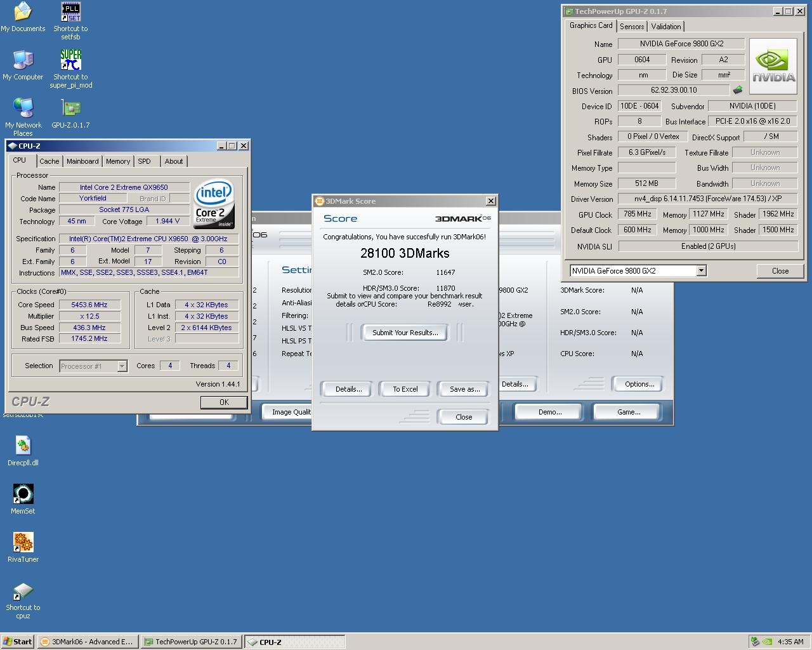Expand GeForce 9800 GX2 GPU dropdown
The height and width of the screenshot is (650, 812).
pos(701,271)
